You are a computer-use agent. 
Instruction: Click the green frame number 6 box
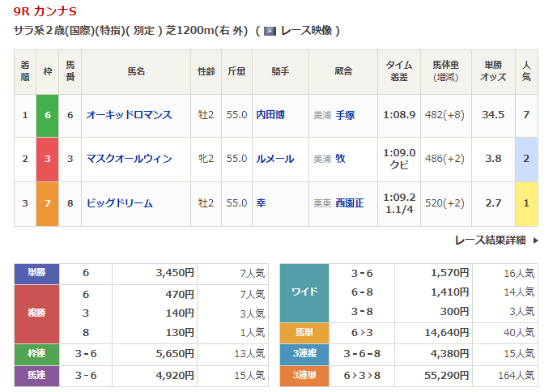pyautogui.click(x=48, y=115)
